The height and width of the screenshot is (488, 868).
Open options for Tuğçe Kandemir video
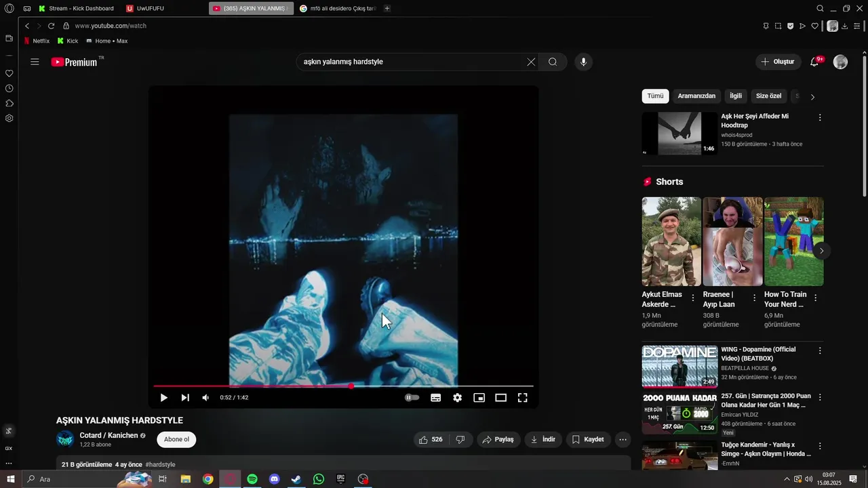point(819,447)
